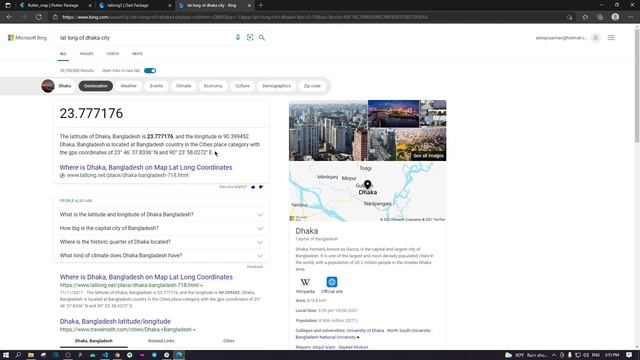This screenshot has height=360, width=640.
Task: Select Related Links tab in travelmath result
Action: pos(161,341)
